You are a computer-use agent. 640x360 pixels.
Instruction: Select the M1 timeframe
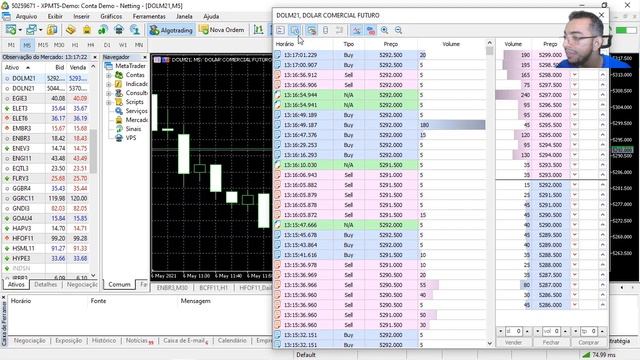pyautogui.click(x=11, y=45)
